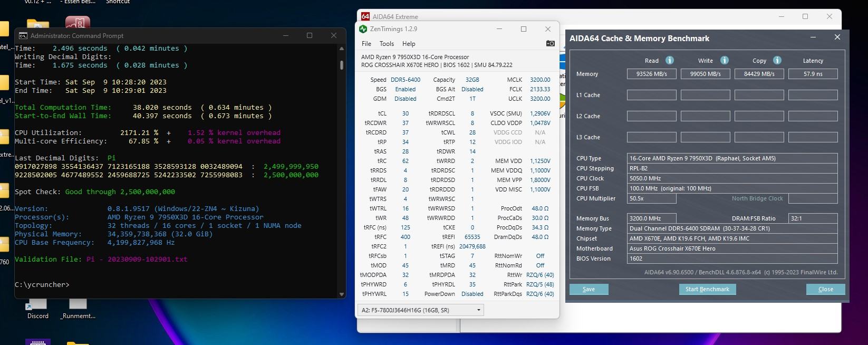This screenshot has width=868, height=345.
Task: Click the Spot Check result line
Action: tap(95, 191)
